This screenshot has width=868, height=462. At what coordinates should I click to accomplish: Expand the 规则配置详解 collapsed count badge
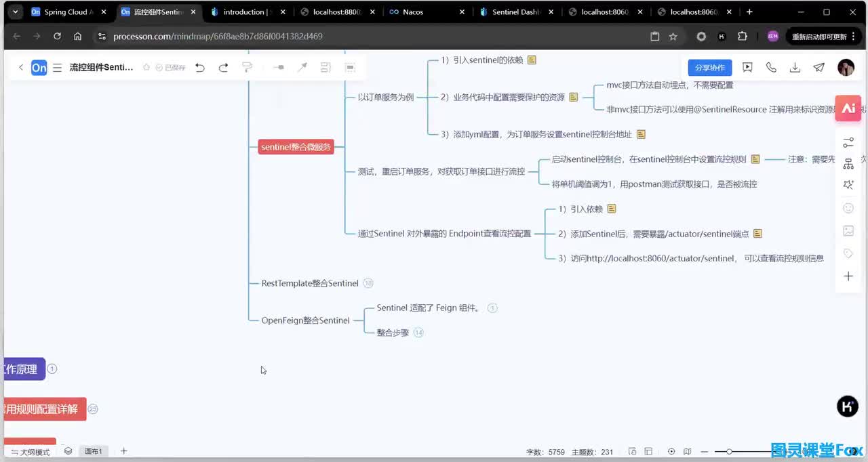[x=93, y=409]
